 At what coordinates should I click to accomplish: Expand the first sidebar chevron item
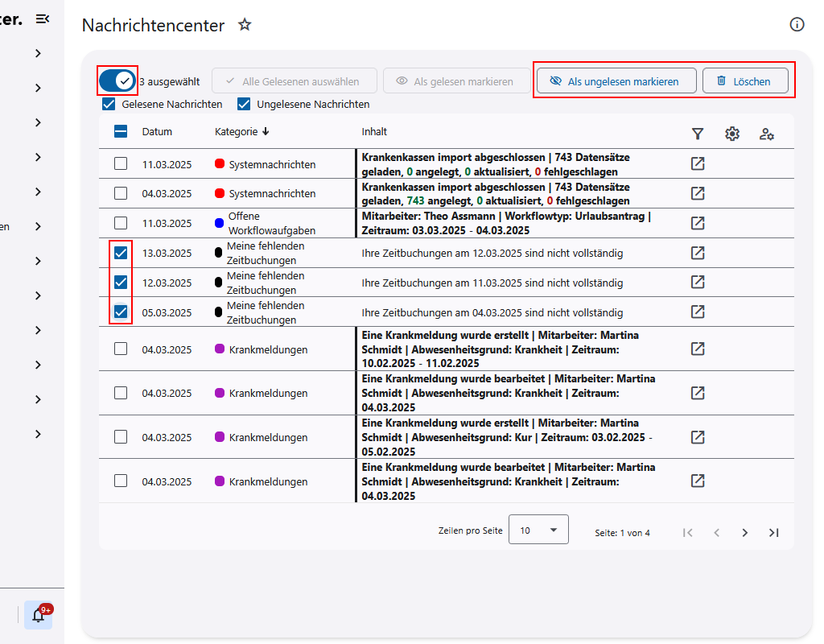point(38,53)
